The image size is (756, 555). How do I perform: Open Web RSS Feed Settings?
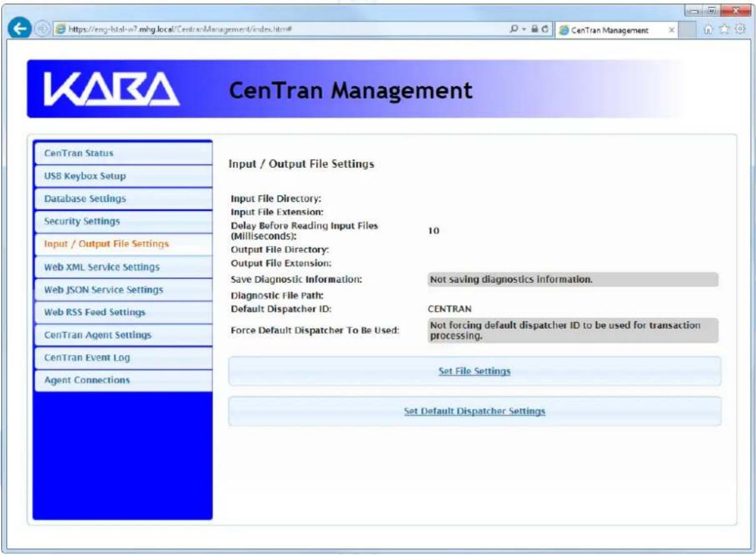(x=123, y=312)
